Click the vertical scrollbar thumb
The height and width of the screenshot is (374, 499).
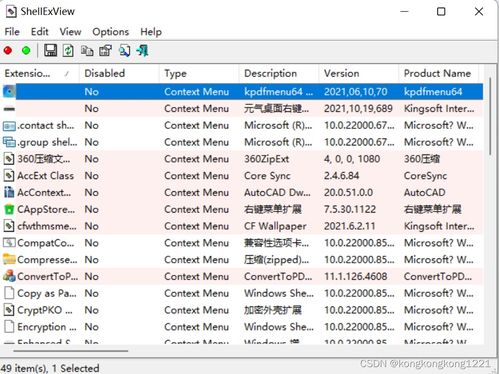tap(490, 116)
